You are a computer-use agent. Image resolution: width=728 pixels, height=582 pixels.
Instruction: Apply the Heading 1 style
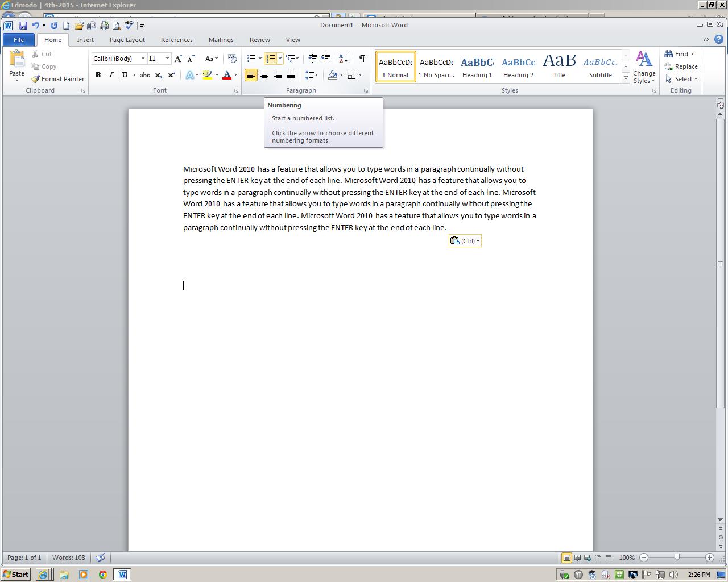tap(477, 66)
